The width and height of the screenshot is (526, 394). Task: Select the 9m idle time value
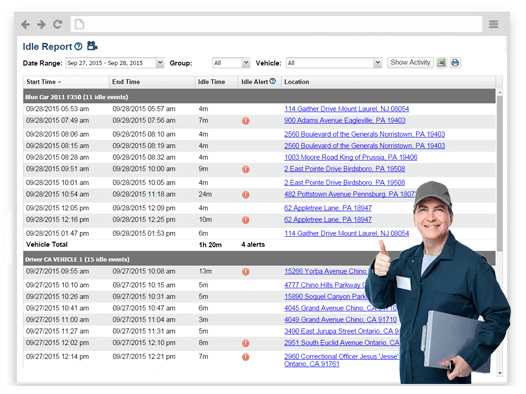point(203,169)
